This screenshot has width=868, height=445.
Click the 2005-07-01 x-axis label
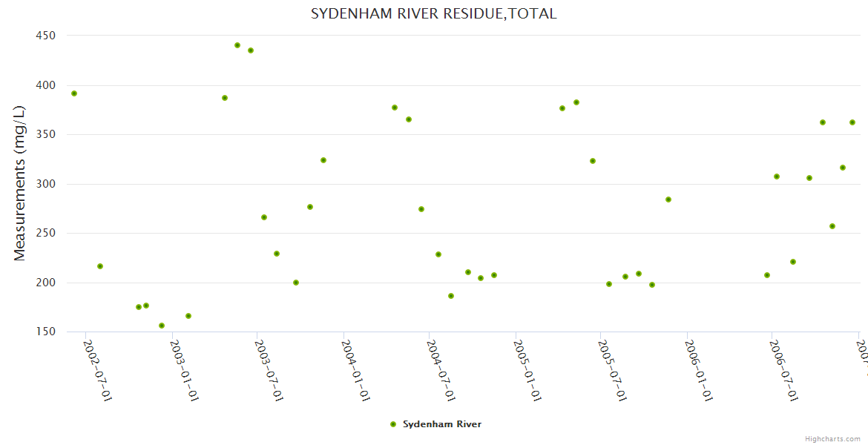pyautogui.click(x=613, y=370)
